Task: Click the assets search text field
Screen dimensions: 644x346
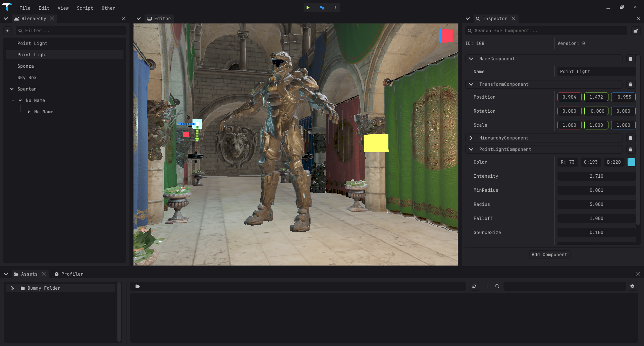Action: tap(565, 286)
